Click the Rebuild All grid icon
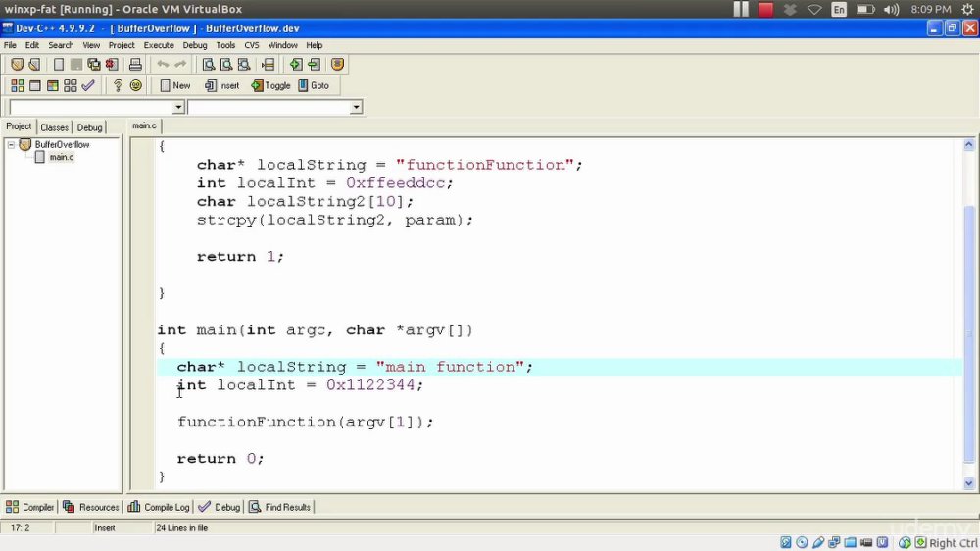The height and width of the screenshot is (551, 980). [x=70, y=85]
